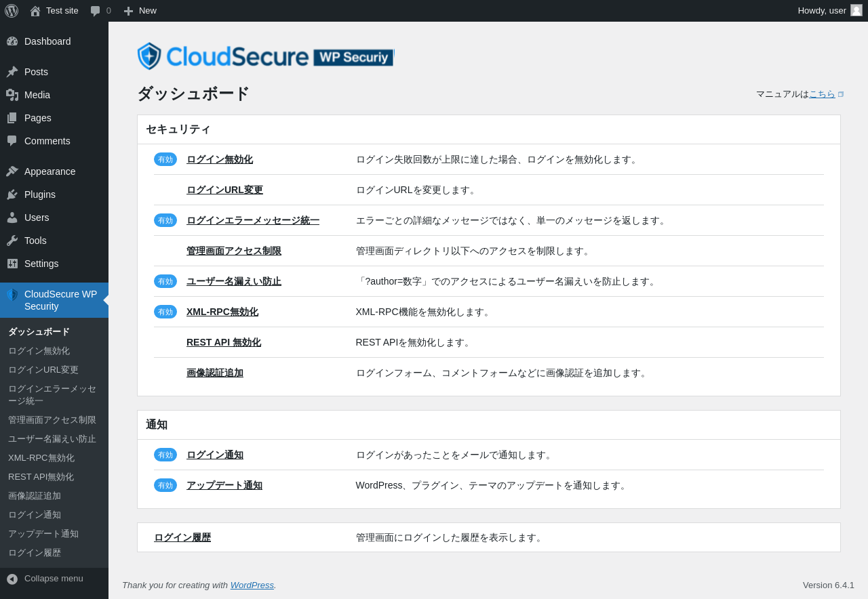Click the plus icon next to New

coord(128,11)
